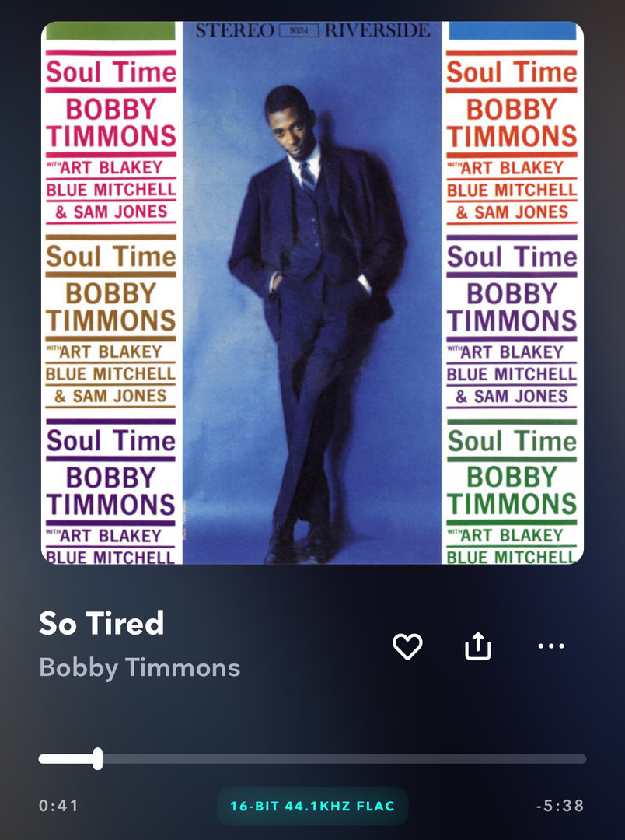Click the orange ART BLAKEY cover text

pyautogui.click(x=512, y=168)
